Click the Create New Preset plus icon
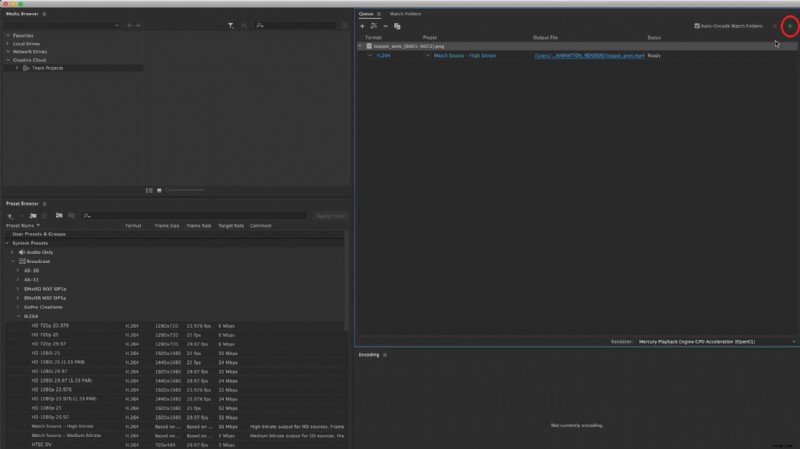The height and width of the screenshot is (449, 800). click(10, 215)
